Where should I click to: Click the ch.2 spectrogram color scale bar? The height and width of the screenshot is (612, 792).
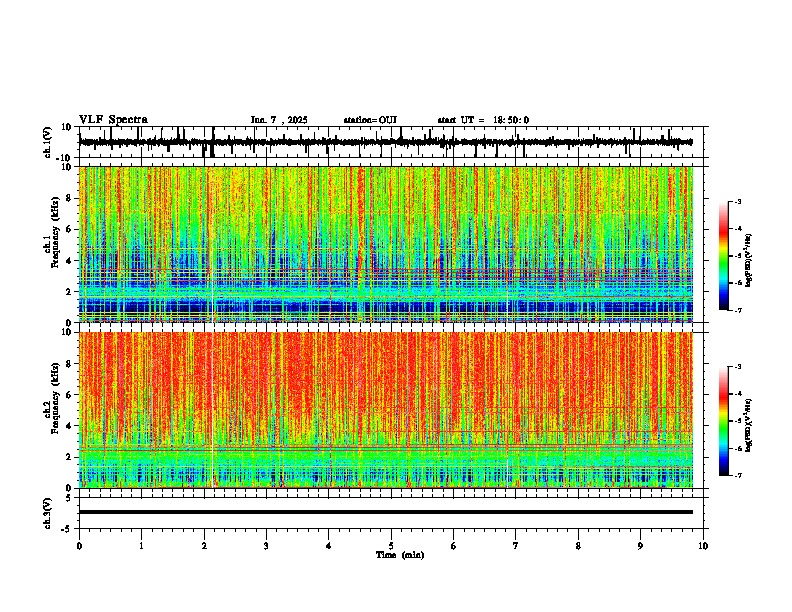click(724, 421)
